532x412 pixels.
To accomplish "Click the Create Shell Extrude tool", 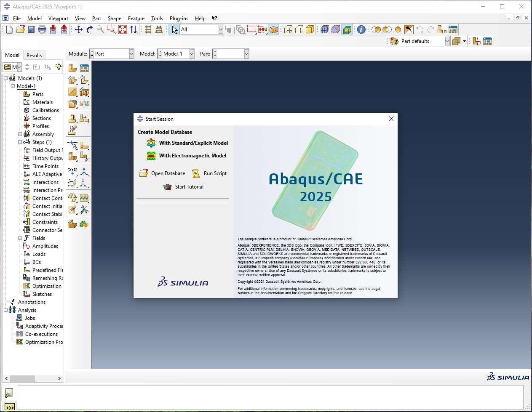I will coord(84,80).
